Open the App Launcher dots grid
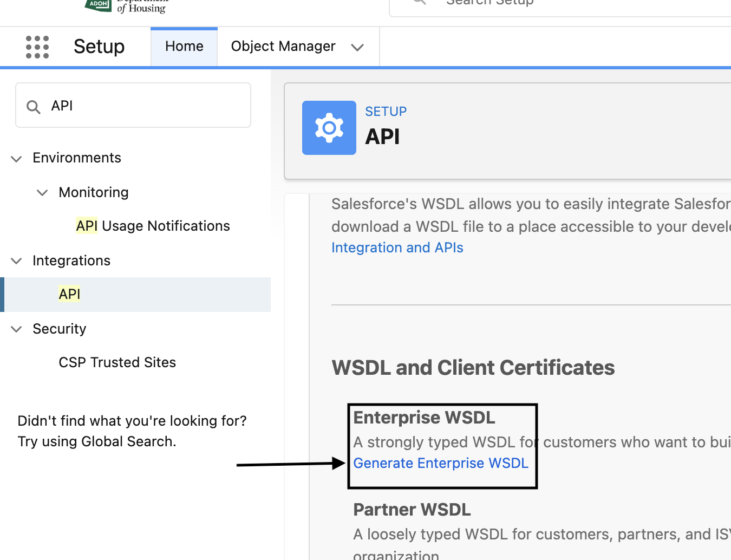 click(x=37, y=47)
